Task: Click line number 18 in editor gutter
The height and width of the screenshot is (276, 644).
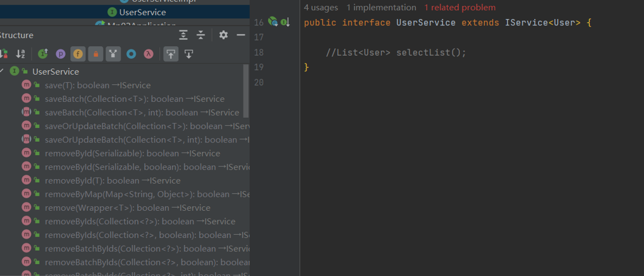Action: coord(258,53)
